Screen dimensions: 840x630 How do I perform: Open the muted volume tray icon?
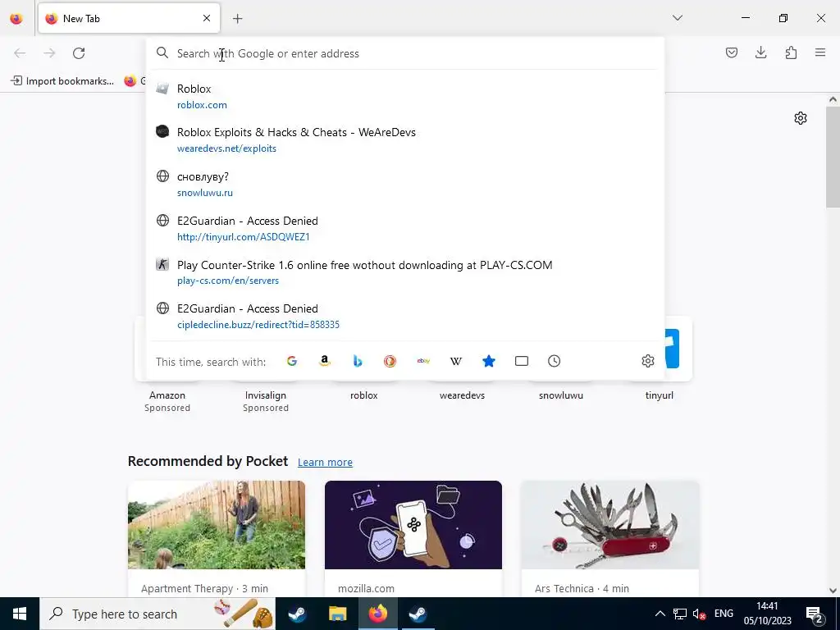pos(699,614)
